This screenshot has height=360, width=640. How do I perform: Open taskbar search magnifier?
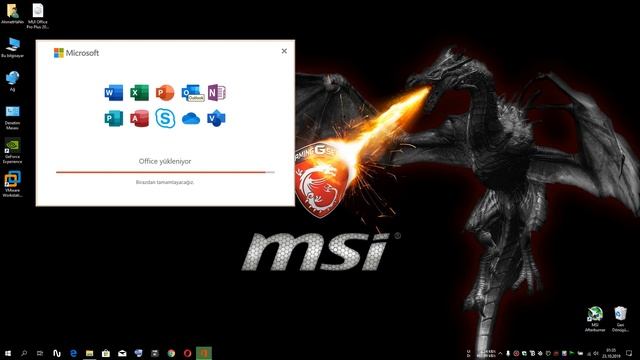[24, 353]
